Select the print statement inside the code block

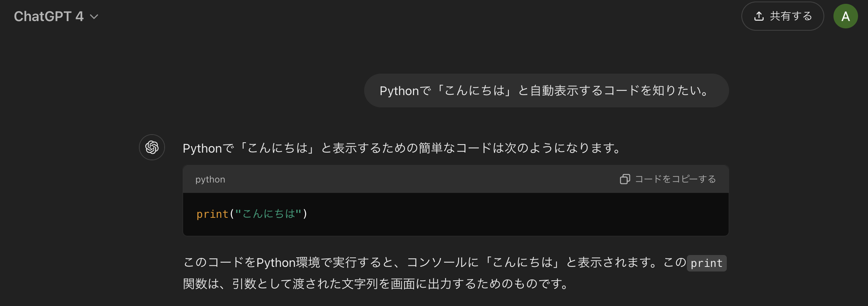click(x=251, y=214)
